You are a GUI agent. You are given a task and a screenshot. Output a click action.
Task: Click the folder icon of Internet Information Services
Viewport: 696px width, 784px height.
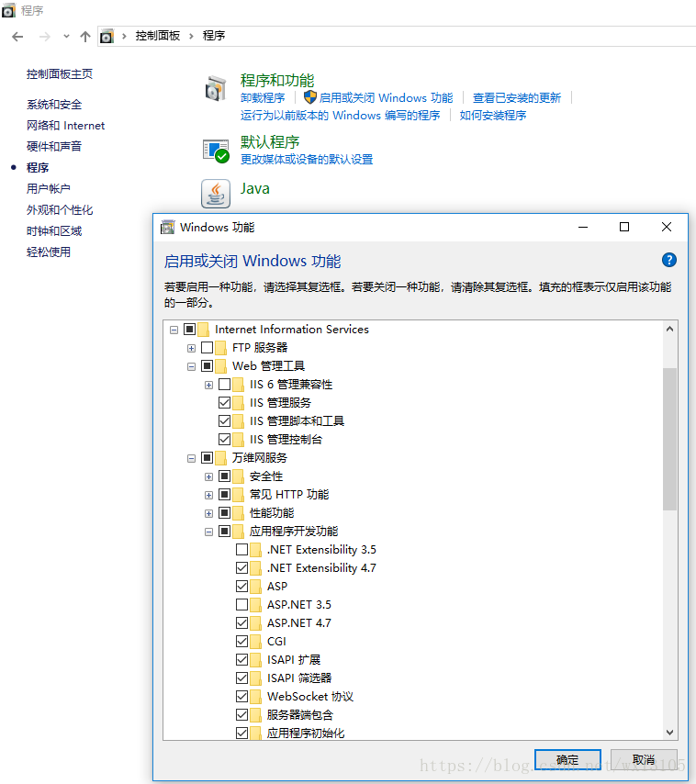click(x=203, y=330)
